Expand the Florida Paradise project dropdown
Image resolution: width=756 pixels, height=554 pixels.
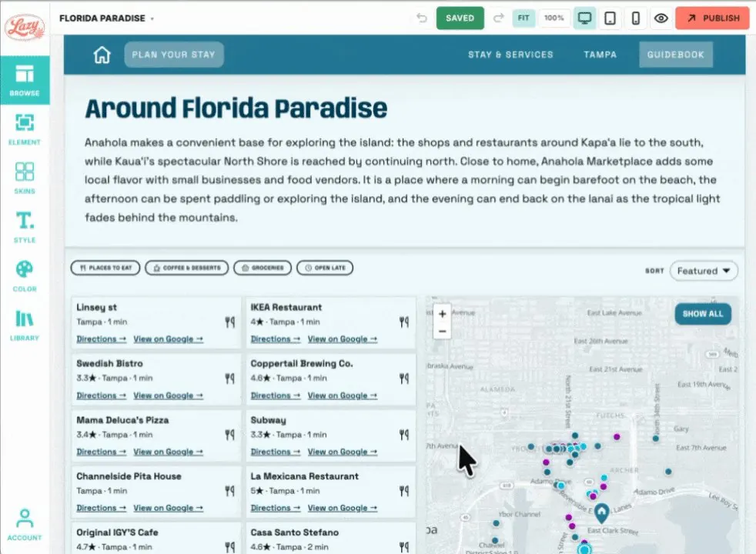[x=106, y=18]
